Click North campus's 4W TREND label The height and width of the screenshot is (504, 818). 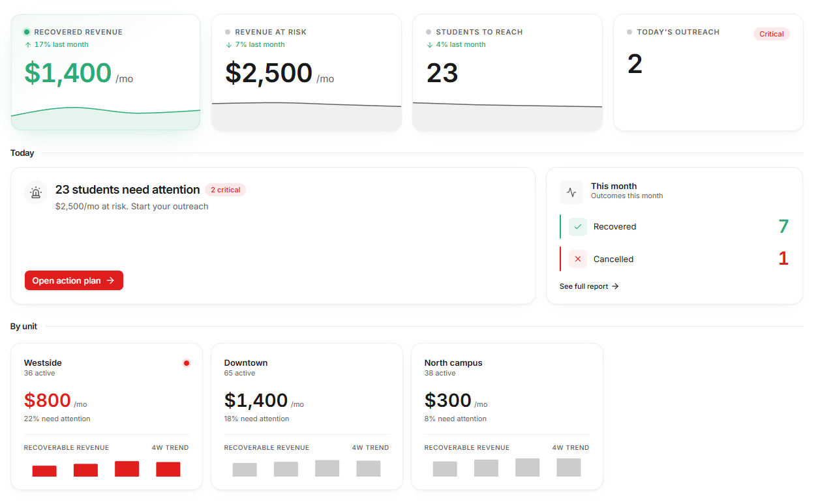[x=571, y=448]
